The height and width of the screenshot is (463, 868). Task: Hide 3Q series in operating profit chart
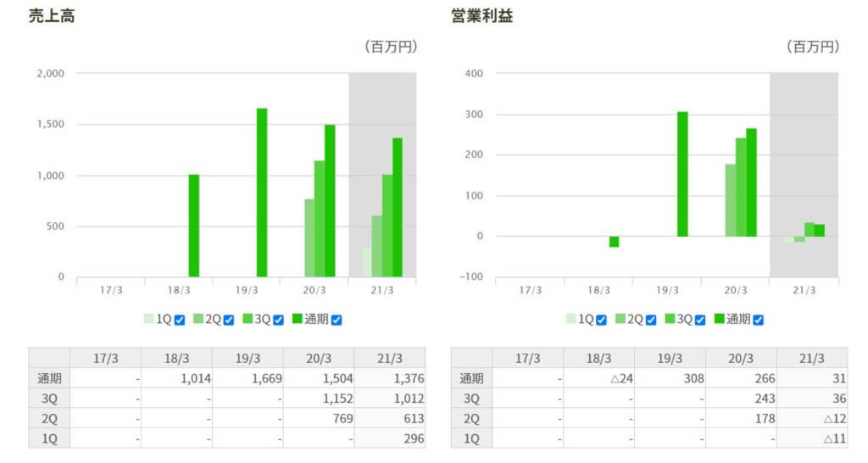click(x=700, y=320)
